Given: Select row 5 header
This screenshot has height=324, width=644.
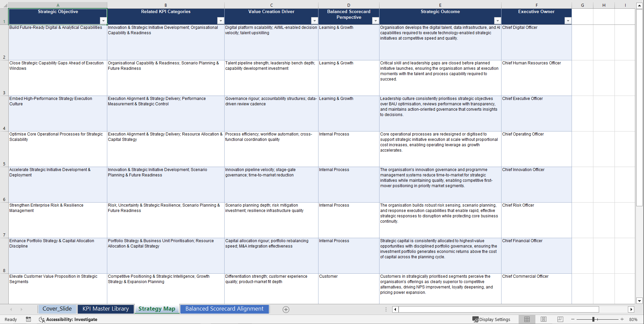Looking at the screenshot, I should coord(4,149).
